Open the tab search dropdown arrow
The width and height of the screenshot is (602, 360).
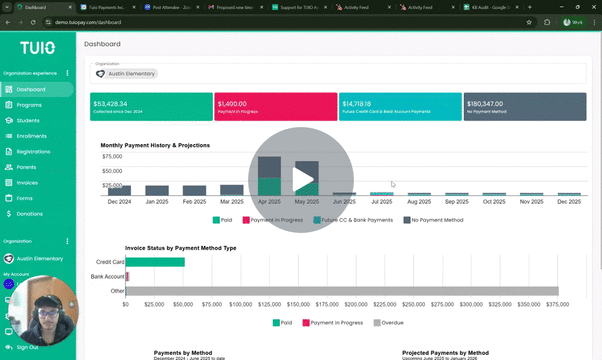(7, 7)
